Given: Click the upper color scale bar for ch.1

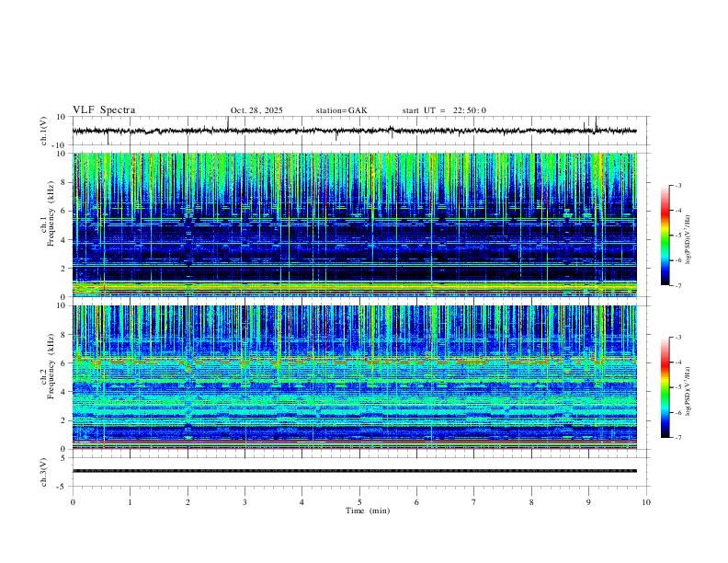Looking at the screenshot, I should point(665,236).
